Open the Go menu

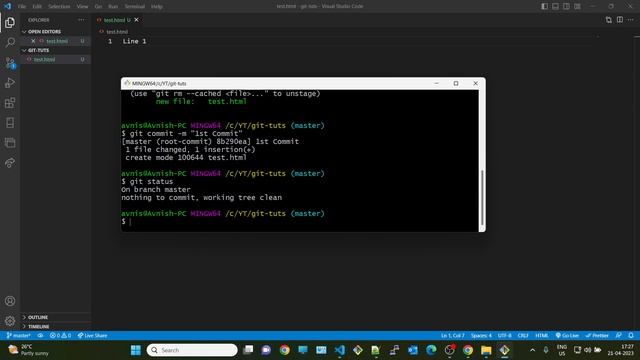pyautogui.click(x=98, y=7)
